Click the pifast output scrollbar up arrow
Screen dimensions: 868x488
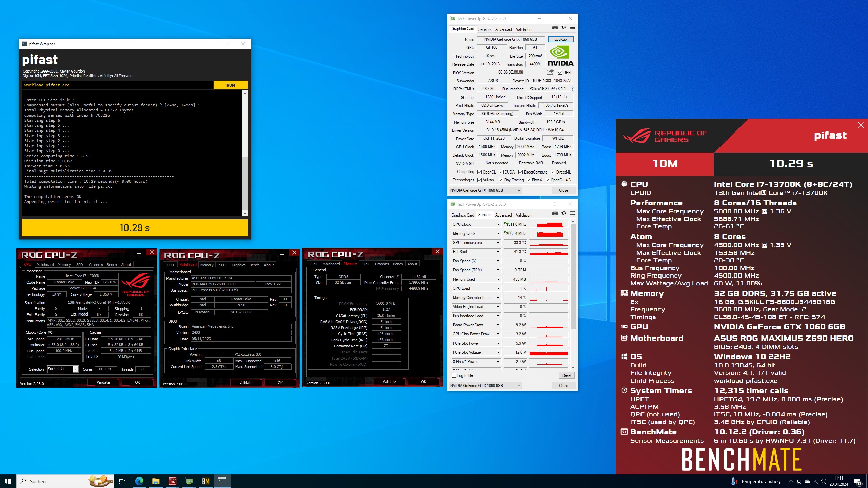[245, 93]
